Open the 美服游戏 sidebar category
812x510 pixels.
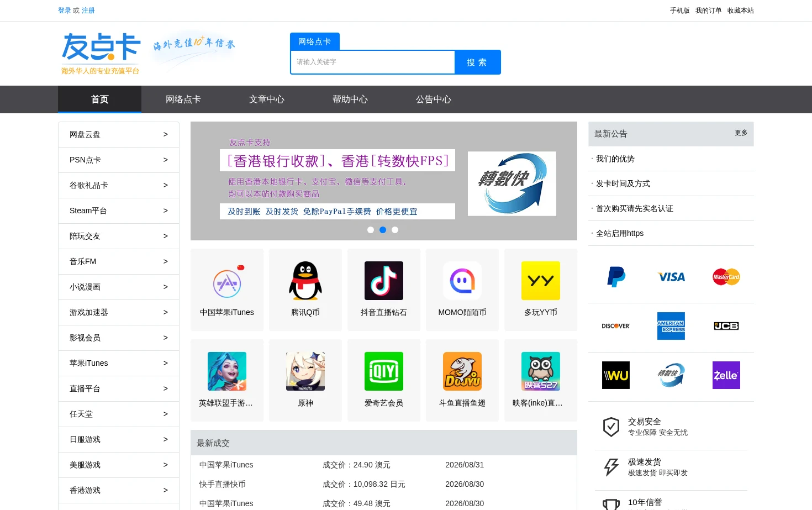pos(119,465)
